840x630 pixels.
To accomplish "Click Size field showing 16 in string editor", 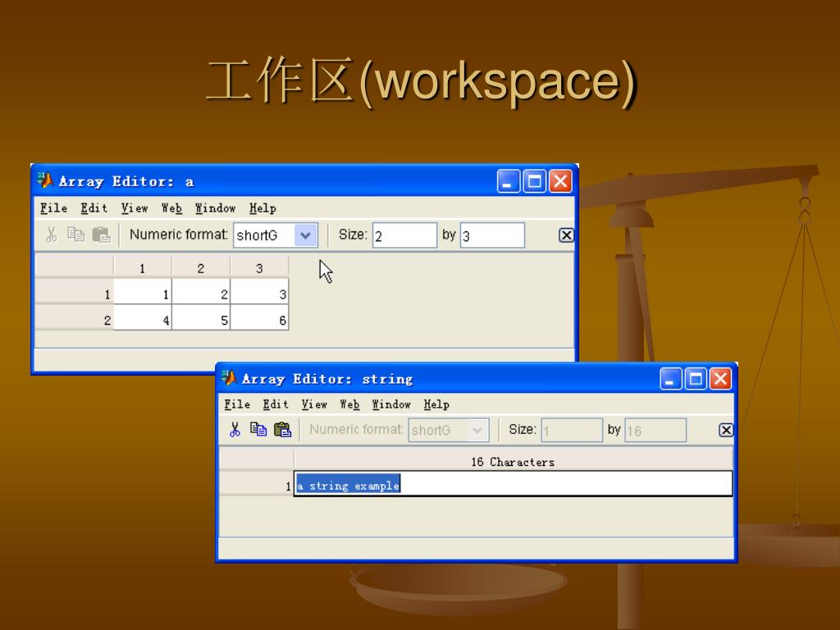I will (x=655, y=430).
